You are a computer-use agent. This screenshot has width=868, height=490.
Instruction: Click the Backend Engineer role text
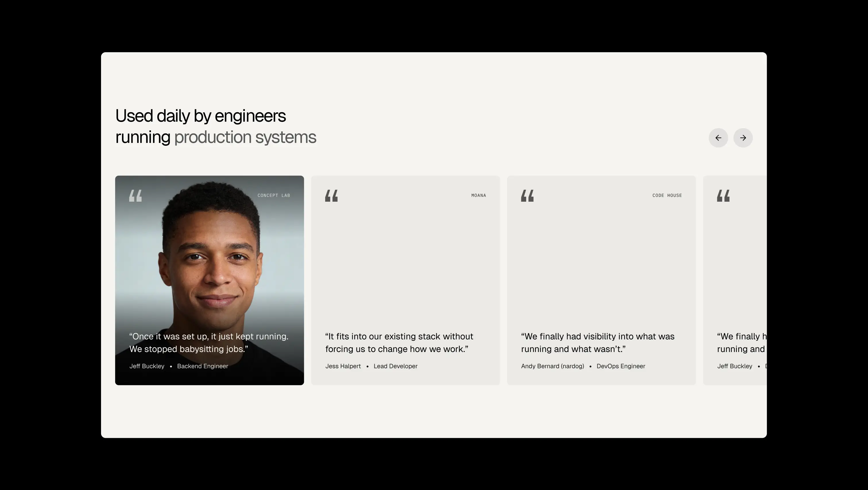(x=203, y=366)
